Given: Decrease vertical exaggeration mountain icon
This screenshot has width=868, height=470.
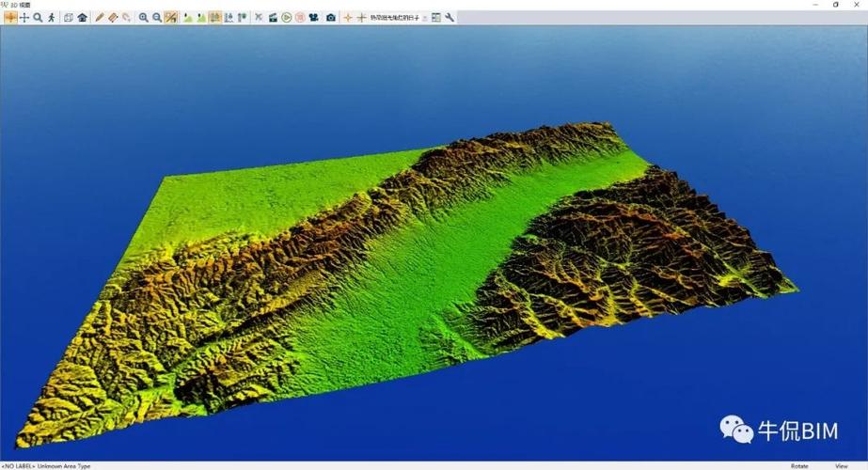Looking at the screenshot, I should 188,18.
